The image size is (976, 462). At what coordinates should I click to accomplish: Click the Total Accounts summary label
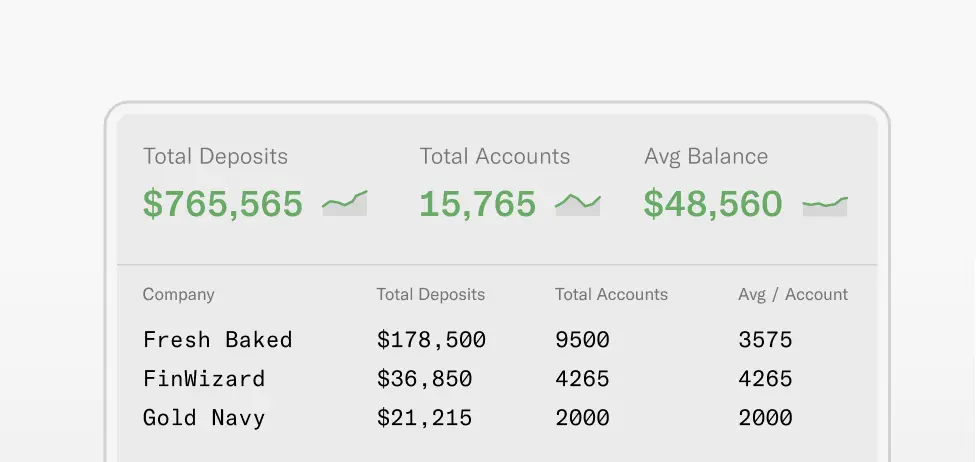(x=495, y=156)
